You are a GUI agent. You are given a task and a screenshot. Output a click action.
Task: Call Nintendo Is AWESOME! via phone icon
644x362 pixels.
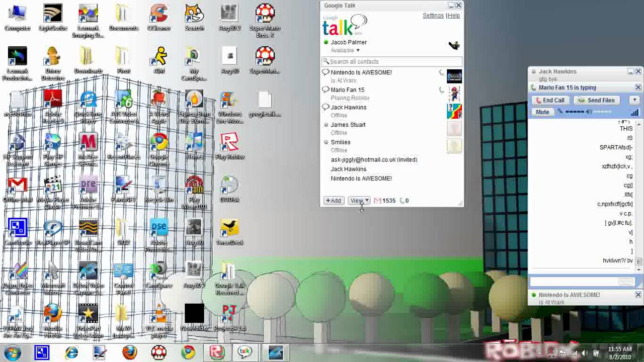(442, 73)
